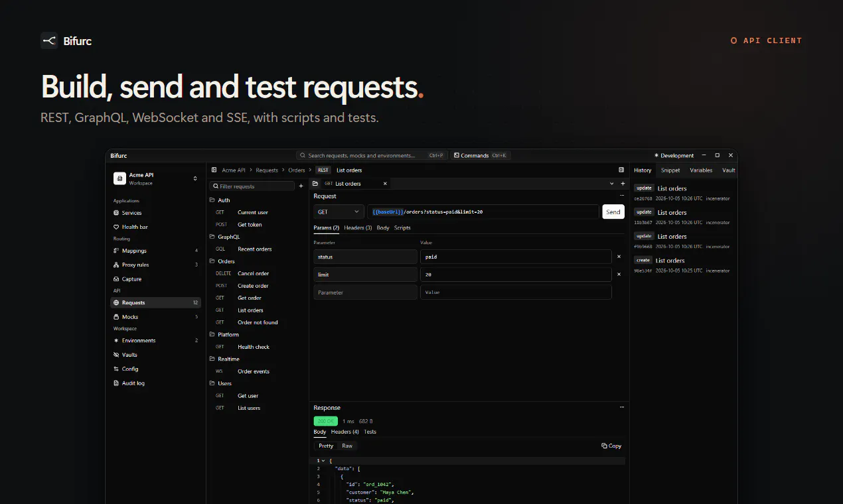Screen dimensions: 843x504
Task: Open the Commands palette button
Action: (x=481, y=155)
